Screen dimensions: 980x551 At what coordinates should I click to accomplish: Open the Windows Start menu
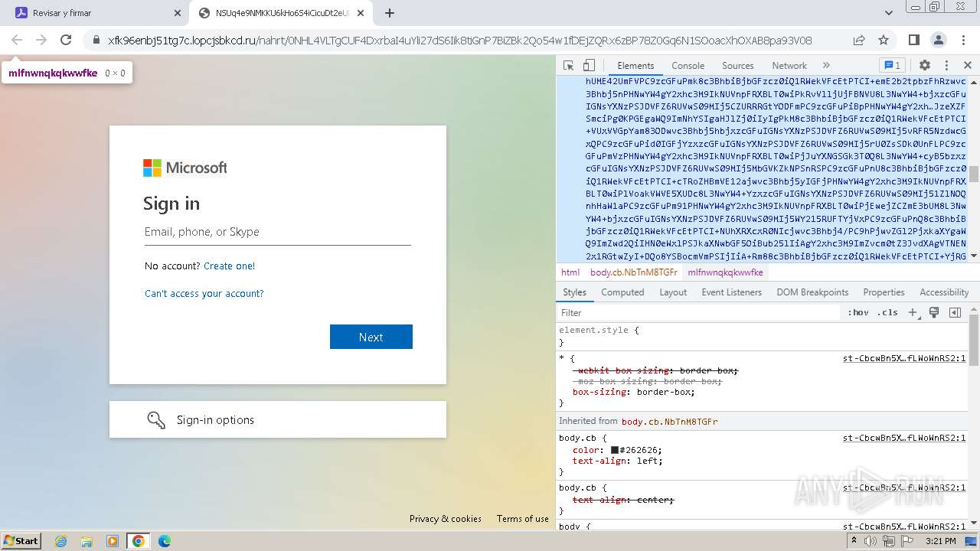[x=21, y=541]
